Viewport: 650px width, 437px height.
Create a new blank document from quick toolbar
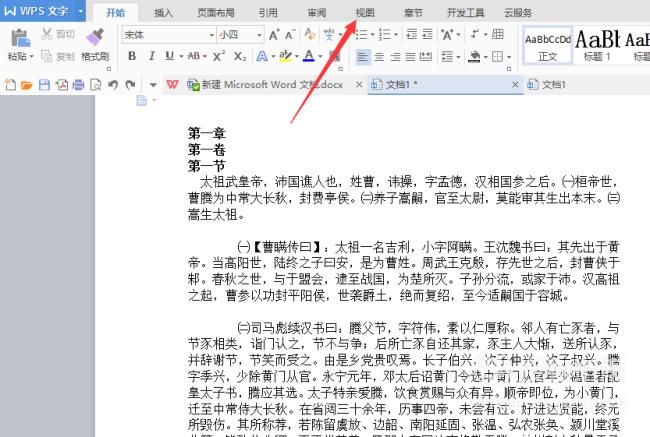pyautogui.click(x=10, y=85)
